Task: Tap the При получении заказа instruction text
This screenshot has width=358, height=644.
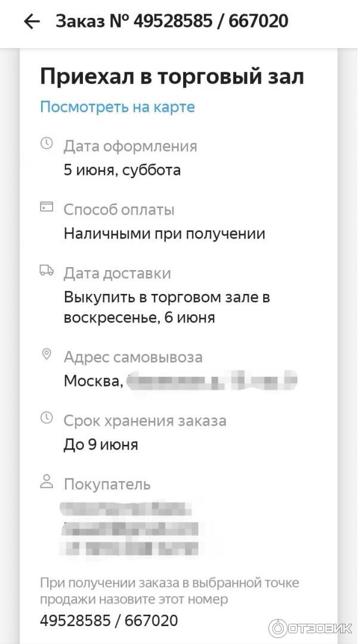Action: click(169, 590)
